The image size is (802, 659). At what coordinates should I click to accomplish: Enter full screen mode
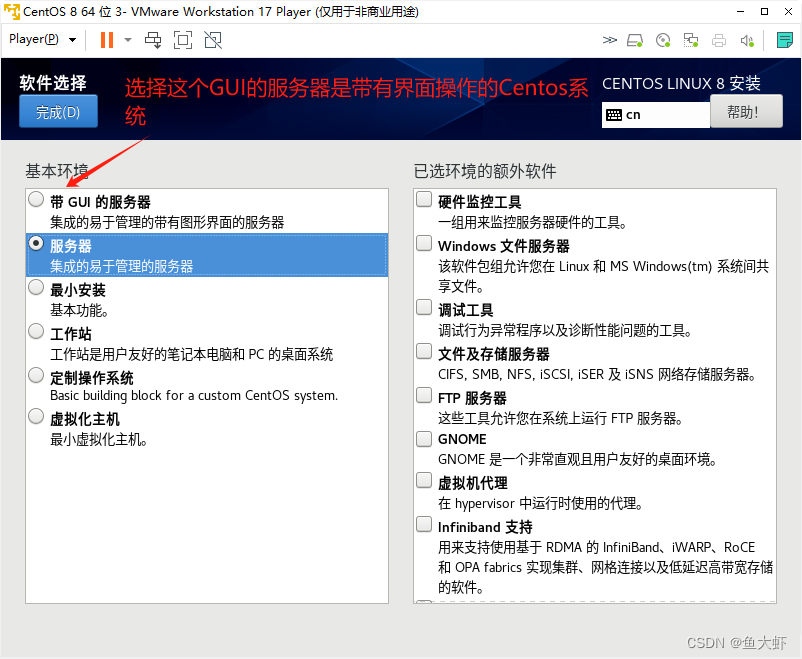coord(183,40)
